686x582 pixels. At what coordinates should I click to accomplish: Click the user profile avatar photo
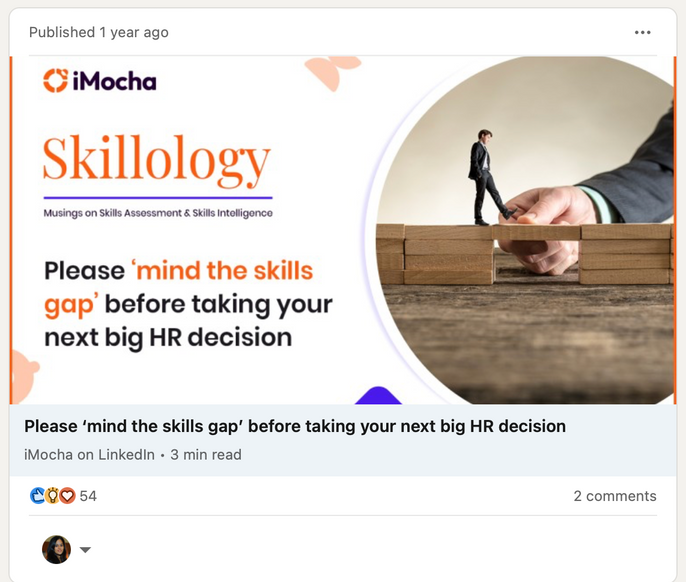point(56,549)
